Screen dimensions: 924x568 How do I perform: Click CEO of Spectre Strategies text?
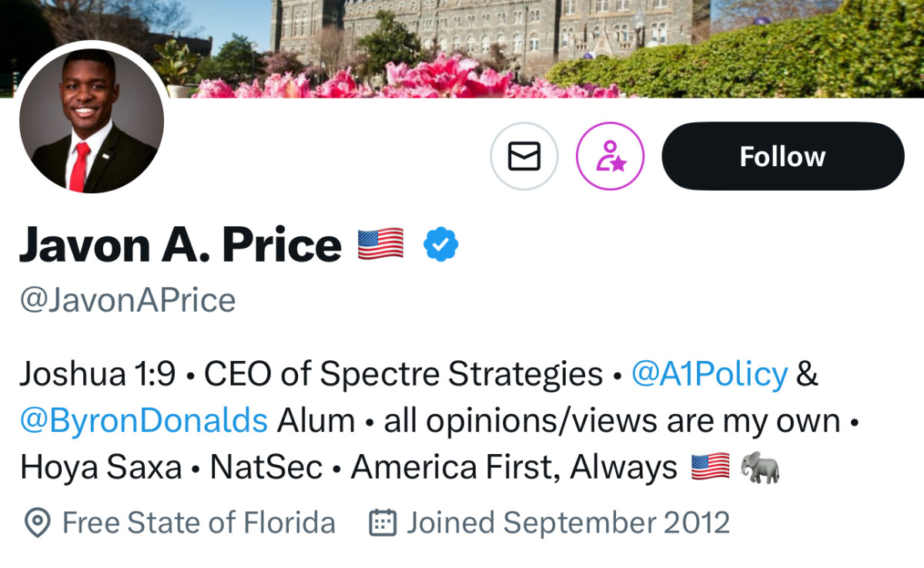403,374
